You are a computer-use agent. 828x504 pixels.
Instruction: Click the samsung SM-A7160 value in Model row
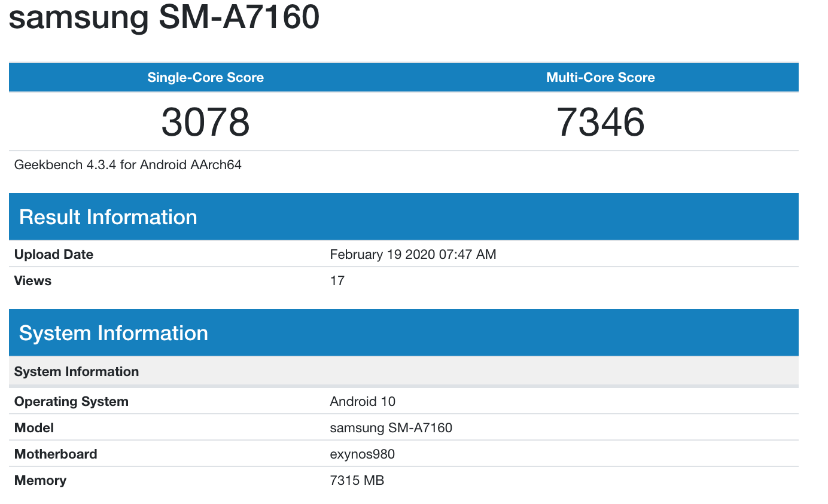391,428
